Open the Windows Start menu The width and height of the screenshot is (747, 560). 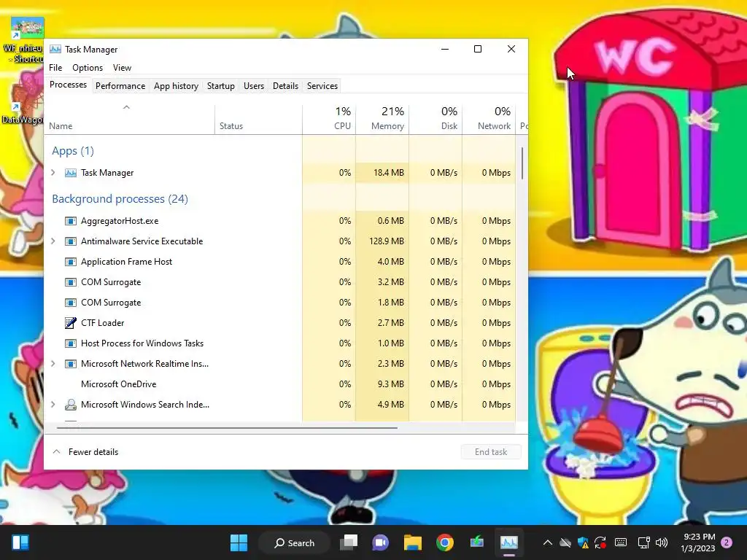239,542
